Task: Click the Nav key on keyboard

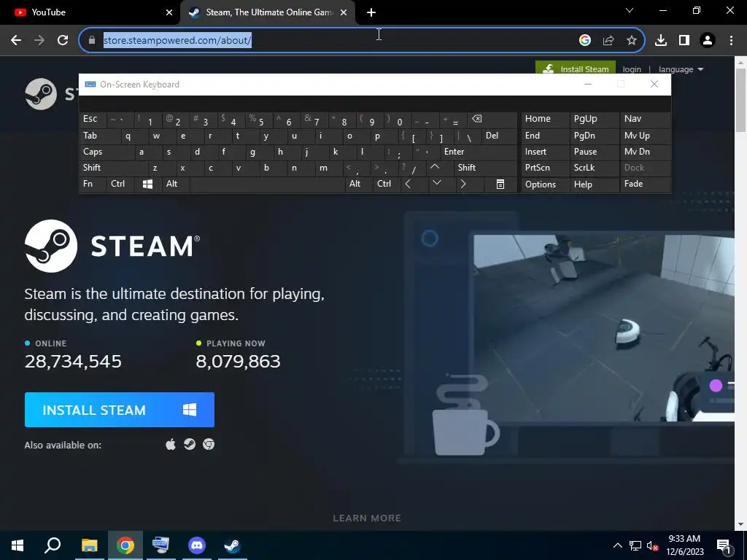Action: click(645, 119)
